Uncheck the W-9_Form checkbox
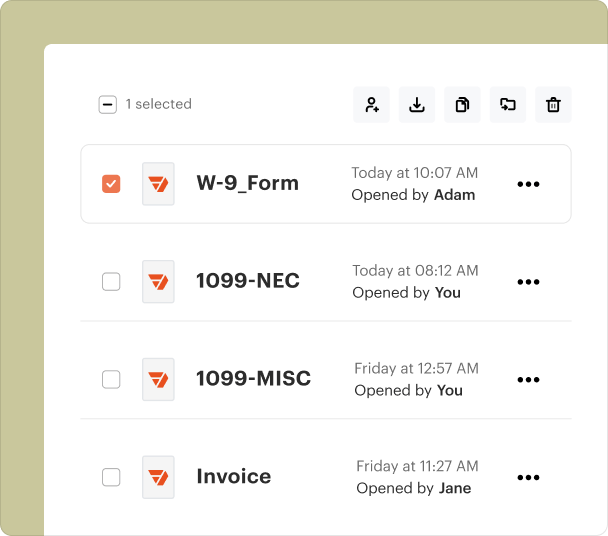 click(x=111, y=184)
